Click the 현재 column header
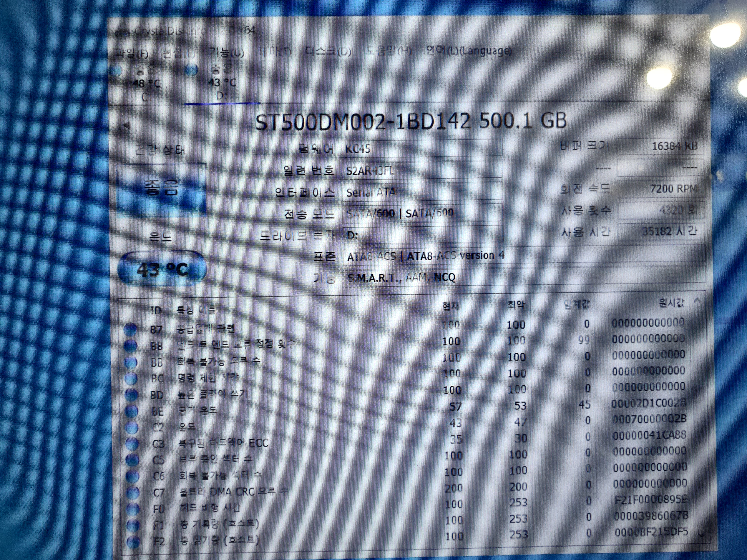 pyautogui.click(x=451, y=306)
